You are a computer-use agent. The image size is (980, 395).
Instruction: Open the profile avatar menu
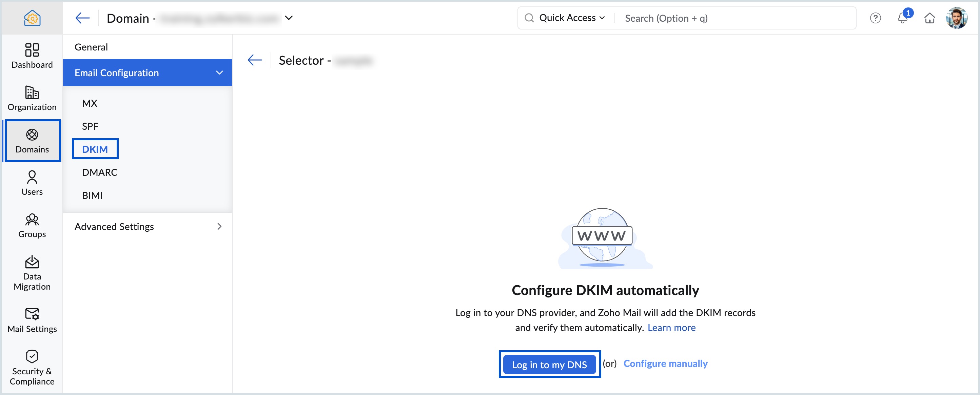(957, 18)
